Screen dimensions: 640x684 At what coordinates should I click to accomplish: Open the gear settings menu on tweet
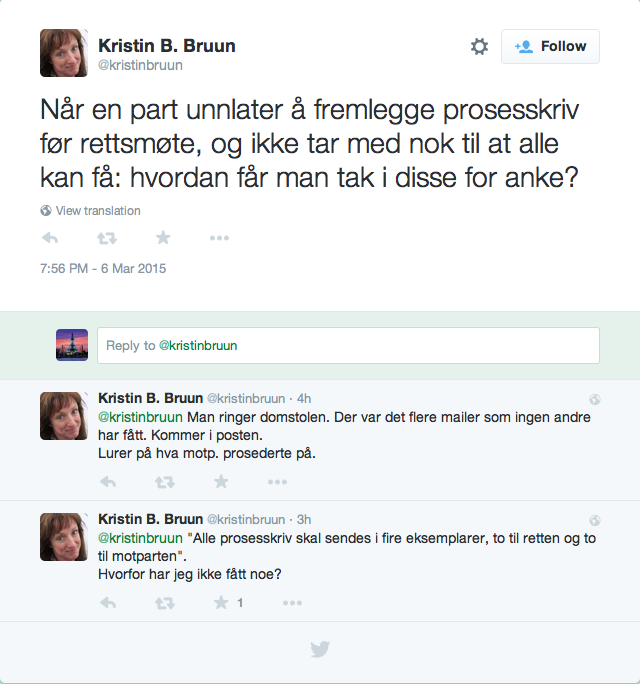[x=479, y=46]
